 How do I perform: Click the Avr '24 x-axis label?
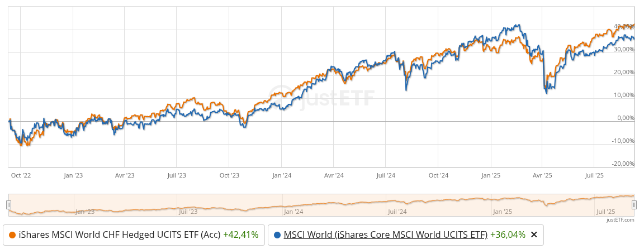click(x=333, y=175)
